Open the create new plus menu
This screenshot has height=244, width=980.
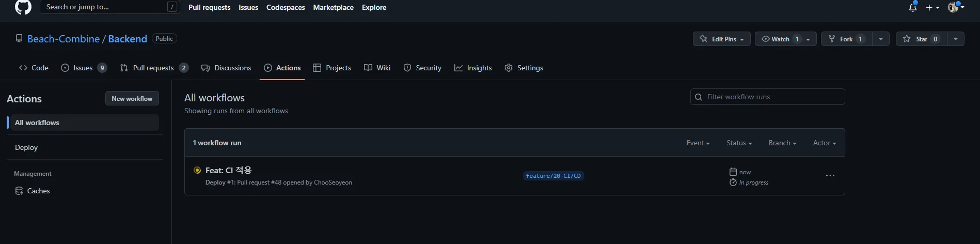[x=932, y=7]
